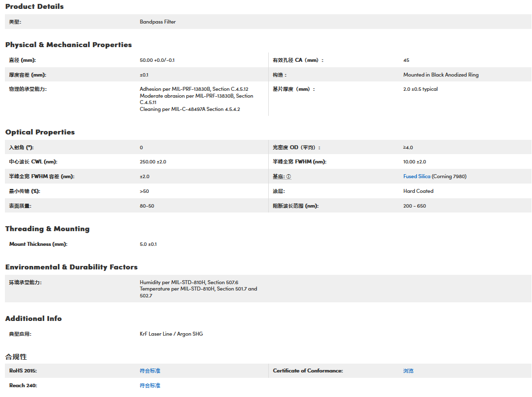Click the Threading & Mounting heading
Screen dimensions: 532x397
pos(47,229)
